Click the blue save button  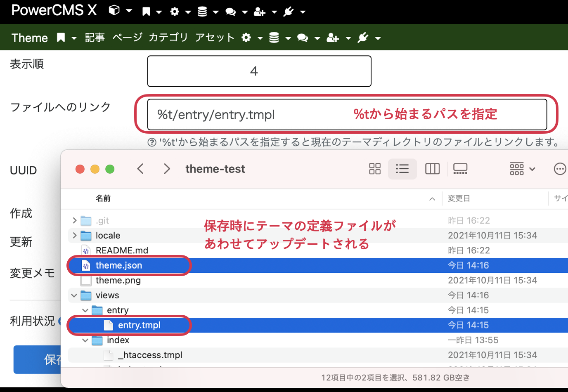pos(37,359)
